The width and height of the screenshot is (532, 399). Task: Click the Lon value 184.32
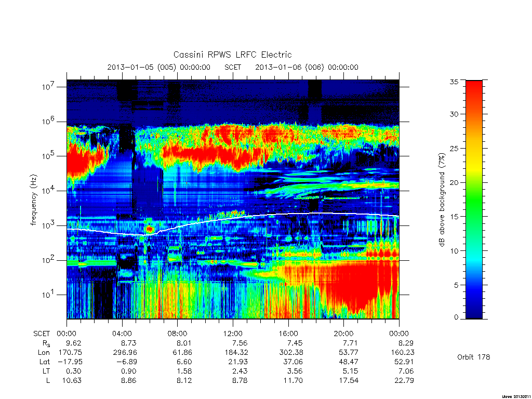coord(235,353)
